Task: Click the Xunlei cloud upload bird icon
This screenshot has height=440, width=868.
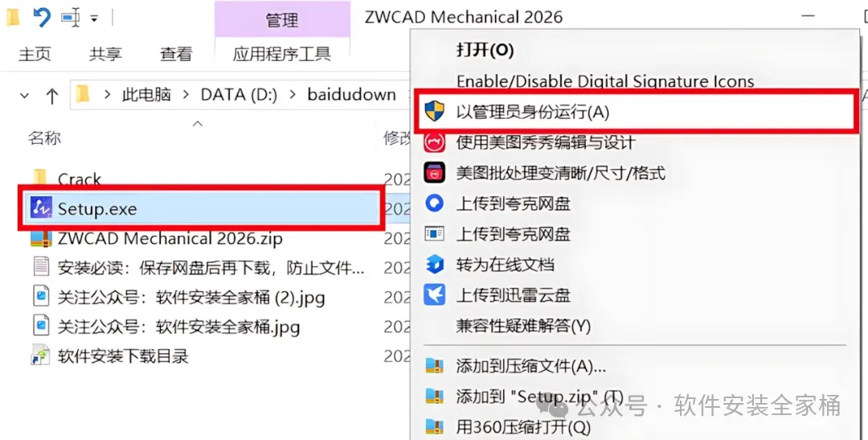Action: coord(435,295)
